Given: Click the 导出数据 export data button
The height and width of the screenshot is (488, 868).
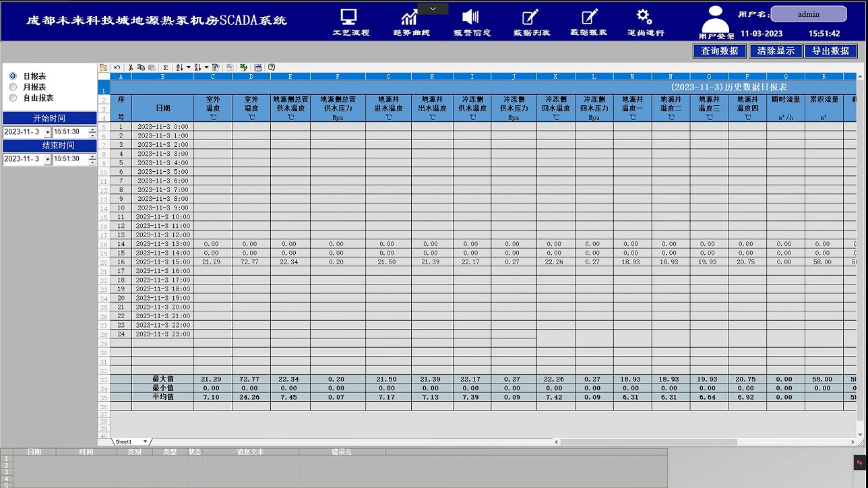Looking at the screenshot, I should pos(830,51).
